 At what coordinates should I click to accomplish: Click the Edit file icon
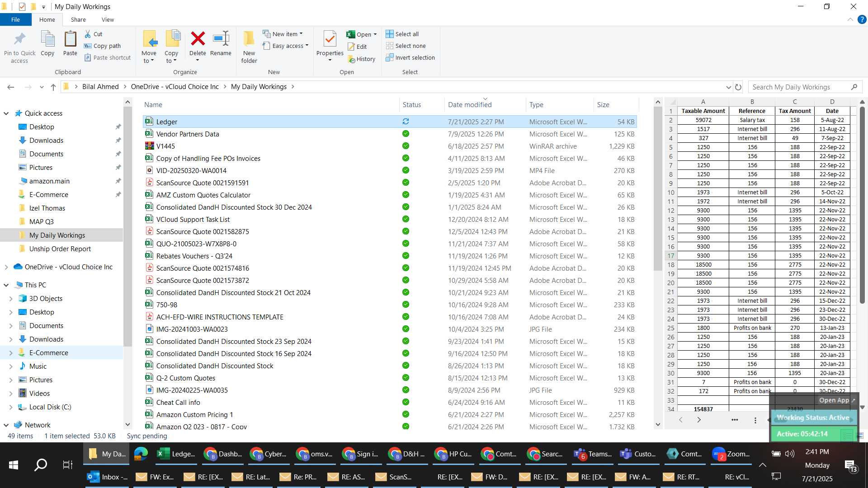(351, 47)
